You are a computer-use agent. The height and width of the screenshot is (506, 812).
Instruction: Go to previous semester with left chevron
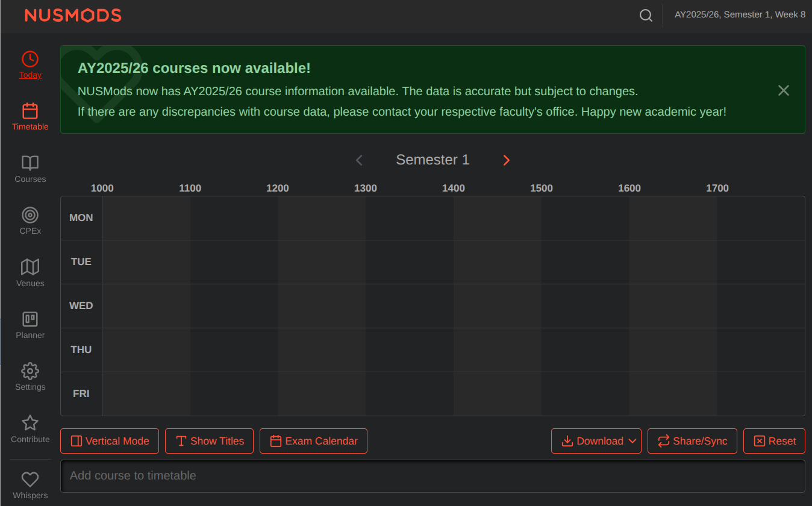coord(360,160)
